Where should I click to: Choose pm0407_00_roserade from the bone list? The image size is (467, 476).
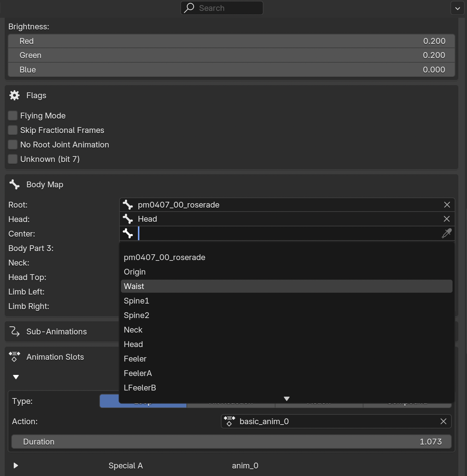(287, 257)
